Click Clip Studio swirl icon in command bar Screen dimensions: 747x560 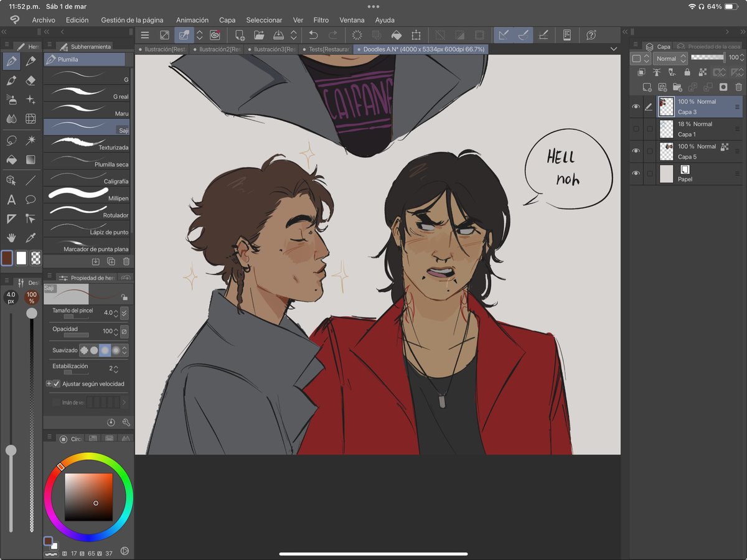(x=215, y=35)
